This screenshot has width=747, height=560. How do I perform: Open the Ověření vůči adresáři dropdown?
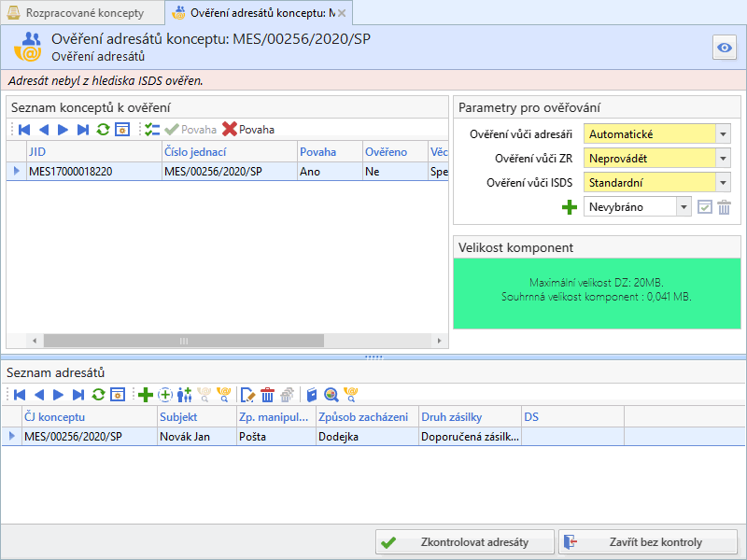click(x=724, y=134)
